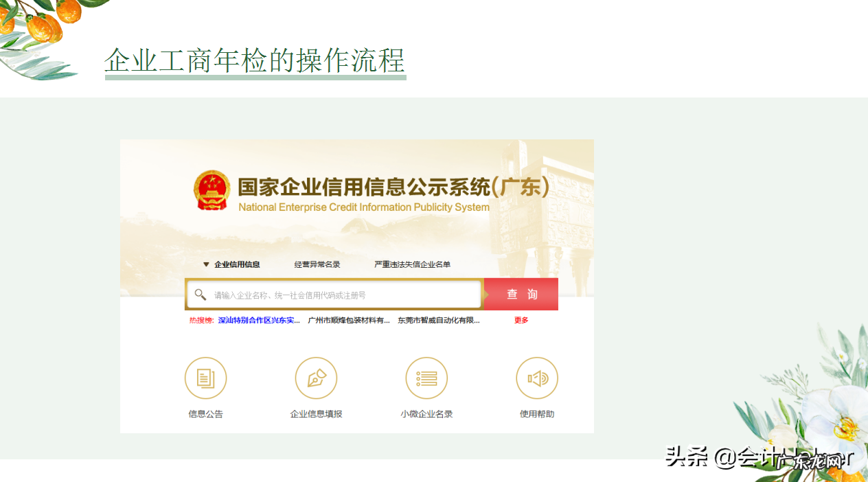The width and height of the screenshot is (868, 482).
Task: Click the magnifier icon in the search bar
Action: 200,294
